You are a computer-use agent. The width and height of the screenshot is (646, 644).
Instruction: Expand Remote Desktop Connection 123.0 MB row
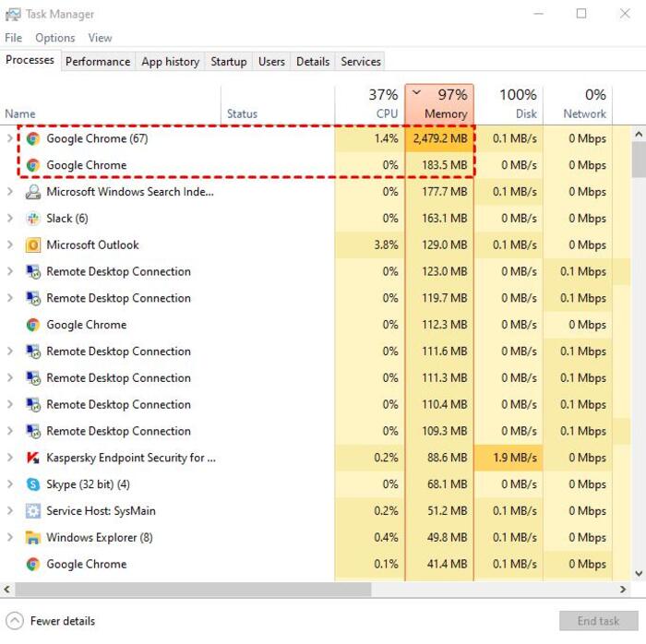click(10, 271)
